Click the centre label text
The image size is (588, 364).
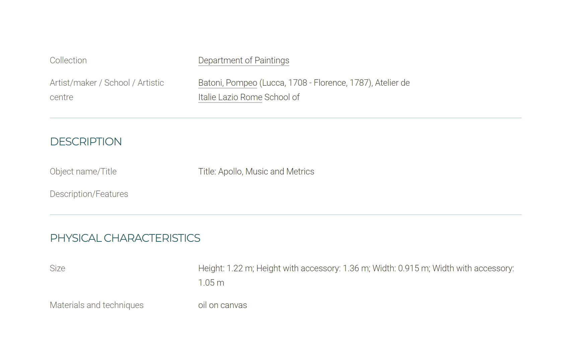click(x=61, y=97)
